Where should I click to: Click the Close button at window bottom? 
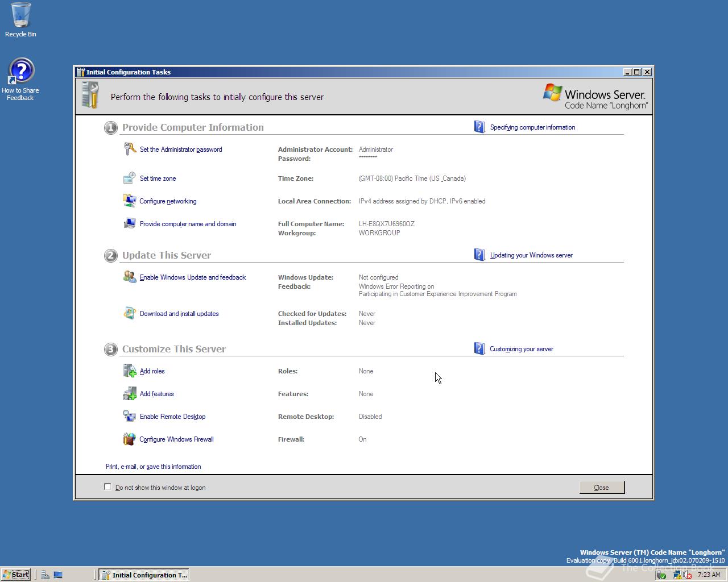(x=602, y=487)
